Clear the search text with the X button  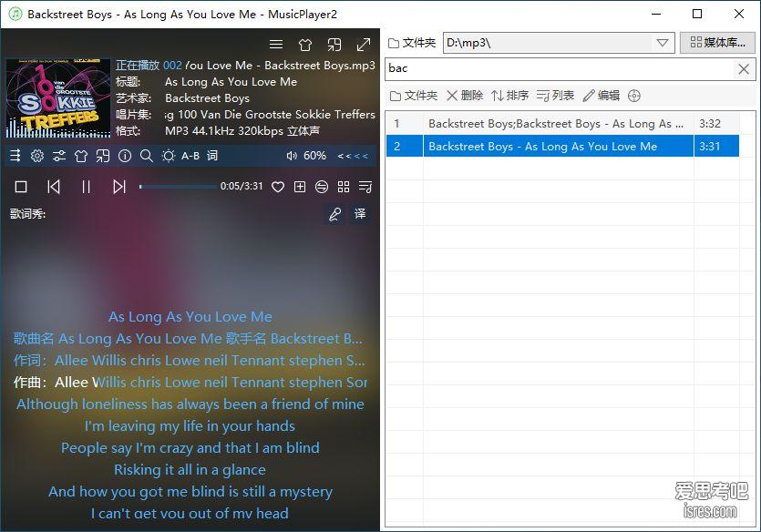(x=744, y=69)
